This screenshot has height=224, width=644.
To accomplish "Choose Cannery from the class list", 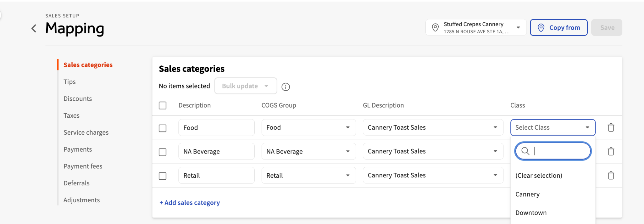I will (x=527, y=194).
